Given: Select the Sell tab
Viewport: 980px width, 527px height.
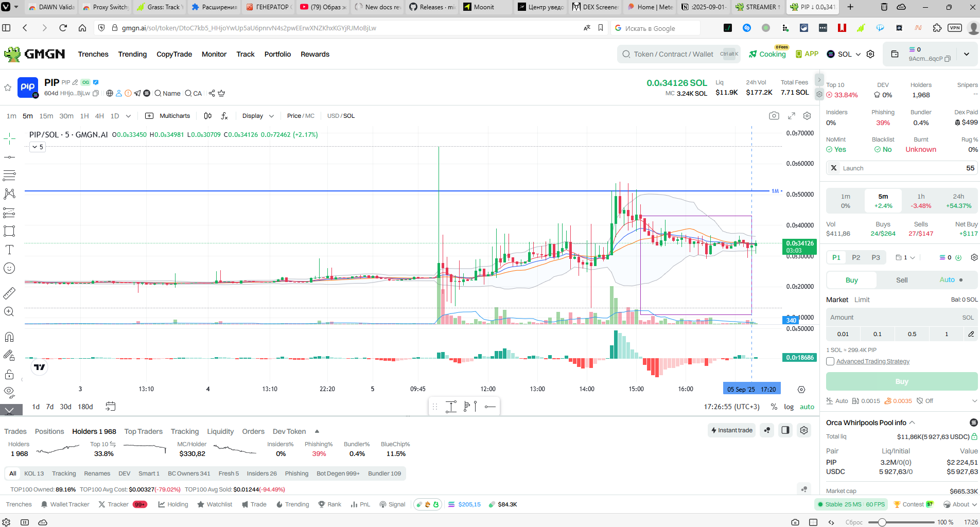Looking at the screenshot, I should click(902, 280).
